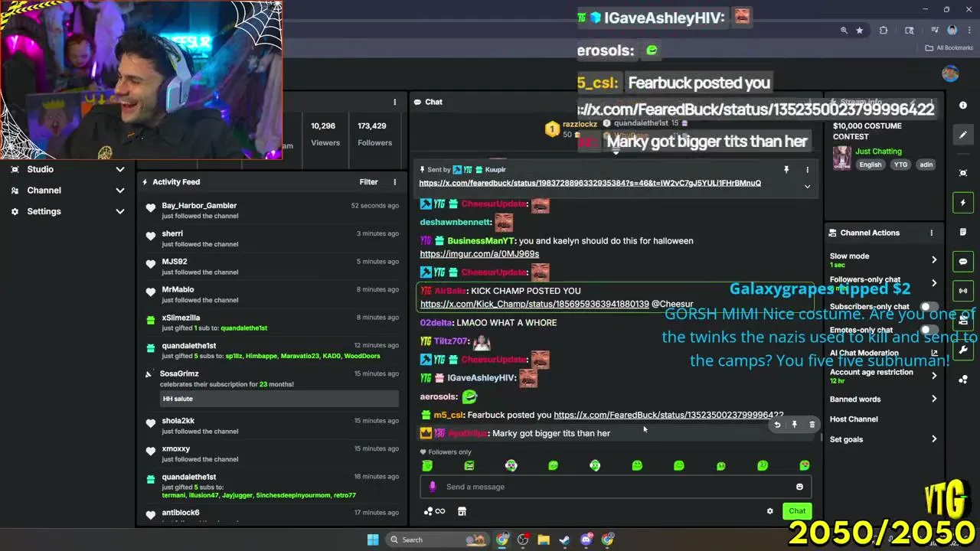Click the purple microphone icon in message box
980x551 pixels.
[x=433, y=487]
